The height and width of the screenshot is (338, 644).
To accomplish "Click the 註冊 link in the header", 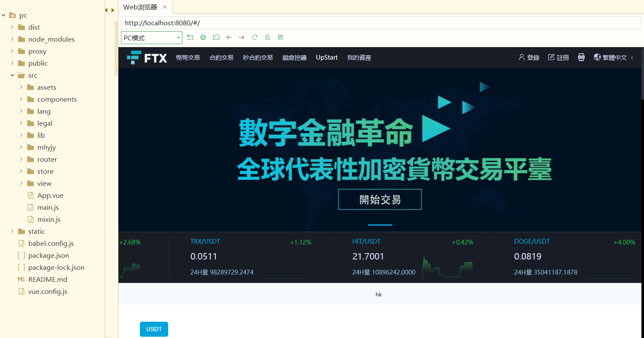I will 562,57.
